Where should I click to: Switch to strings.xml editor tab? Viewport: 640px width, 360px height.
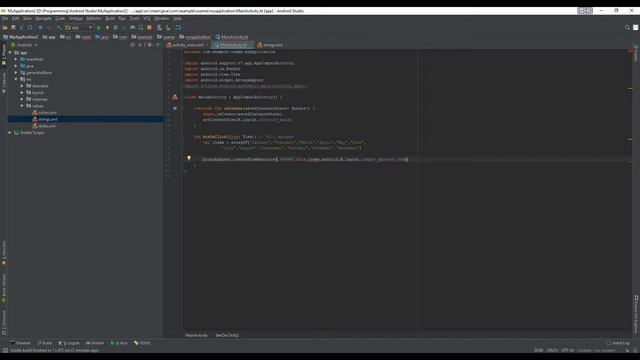coord(272,45)
